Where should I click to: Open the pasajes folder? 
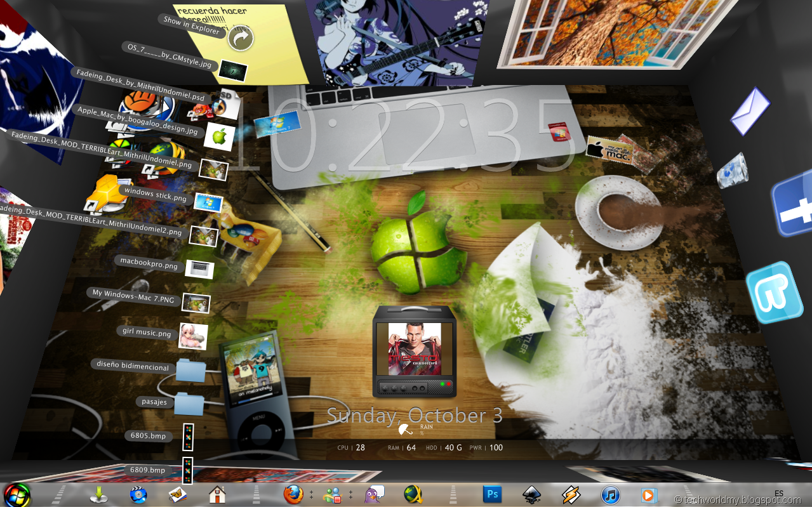coord(189,404)
